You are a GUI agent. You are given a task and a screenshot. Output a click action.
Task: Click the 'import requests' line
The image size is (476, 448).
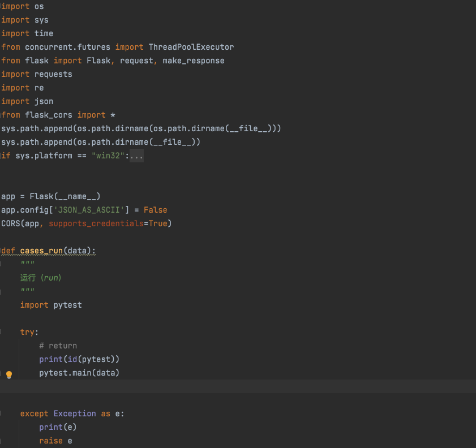[x=37, y=74]
